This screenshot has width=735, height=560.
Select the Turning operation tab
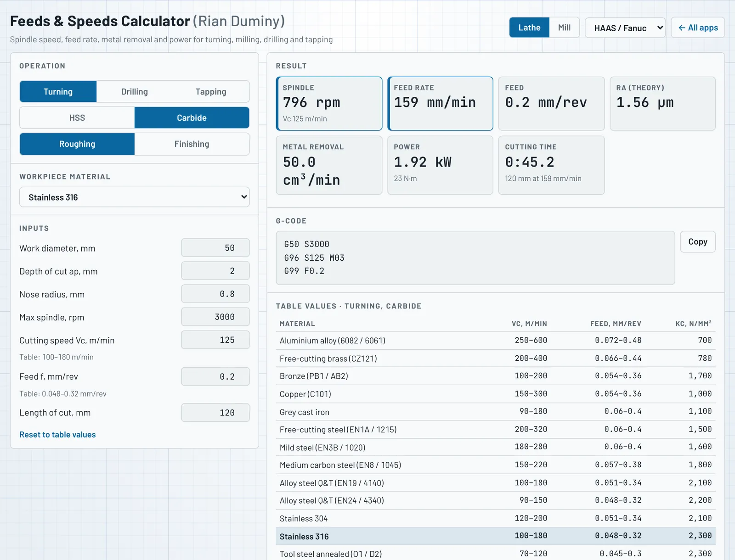pos(58,92)
